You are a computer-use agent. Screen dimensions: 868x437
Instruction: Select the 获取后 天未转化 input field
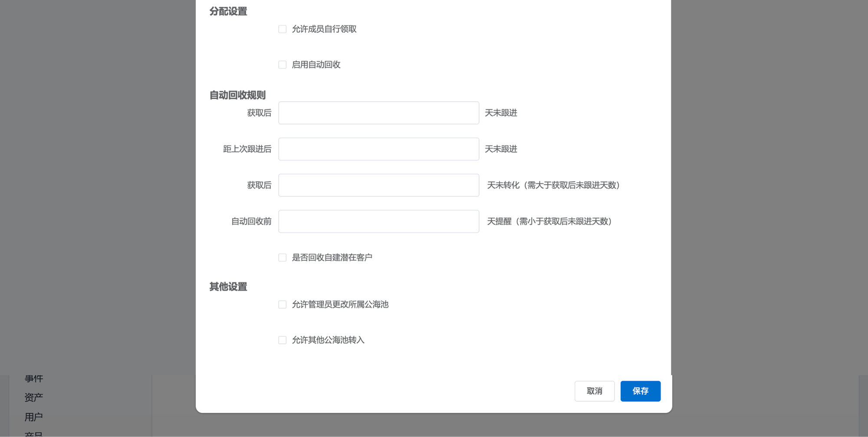pyautogui.click(x=378, y=185)
